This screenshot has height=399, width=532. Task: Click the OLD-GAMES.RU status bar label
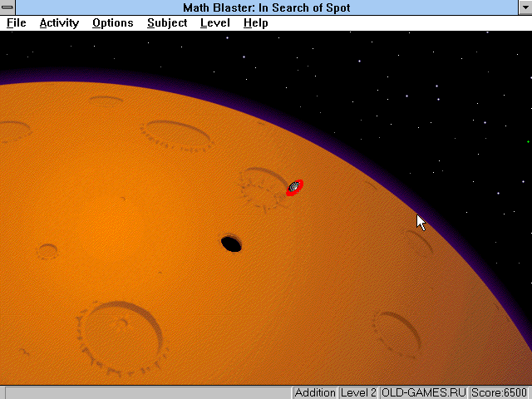(x=424, y=392)
